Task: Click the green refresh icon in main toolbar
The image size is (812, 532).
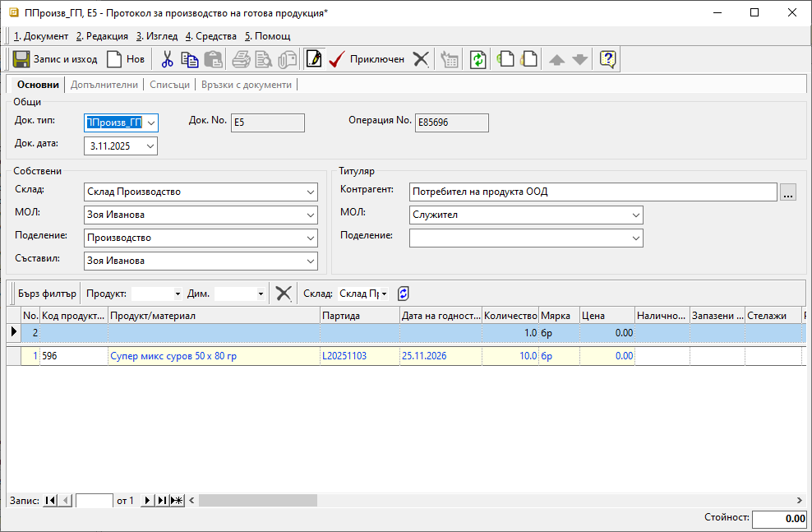Action: [478, 59]
